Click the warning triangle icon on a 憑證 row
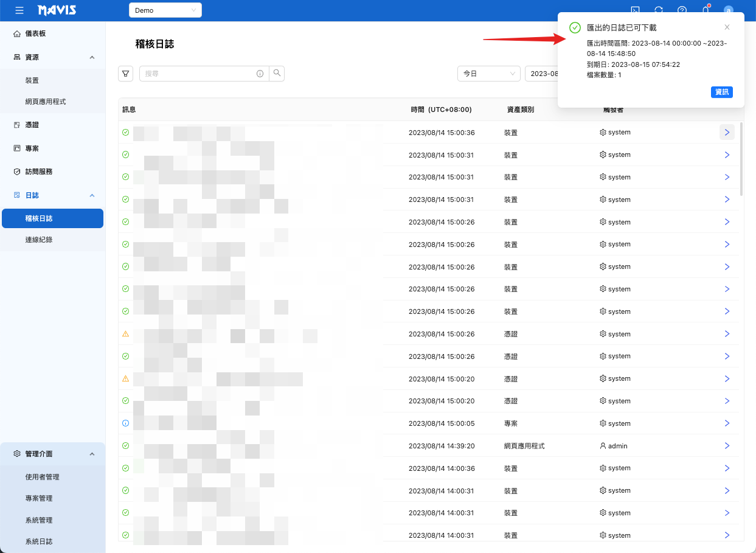This screenshot has width=756, height=553. pyautogui.click(x=125, y=333)
